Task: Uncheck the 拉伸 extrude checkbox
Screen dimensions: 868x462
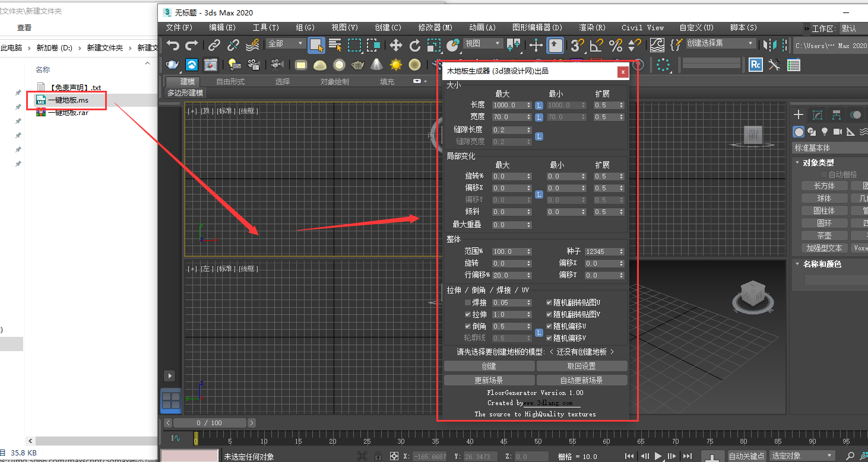Action: 468,314
